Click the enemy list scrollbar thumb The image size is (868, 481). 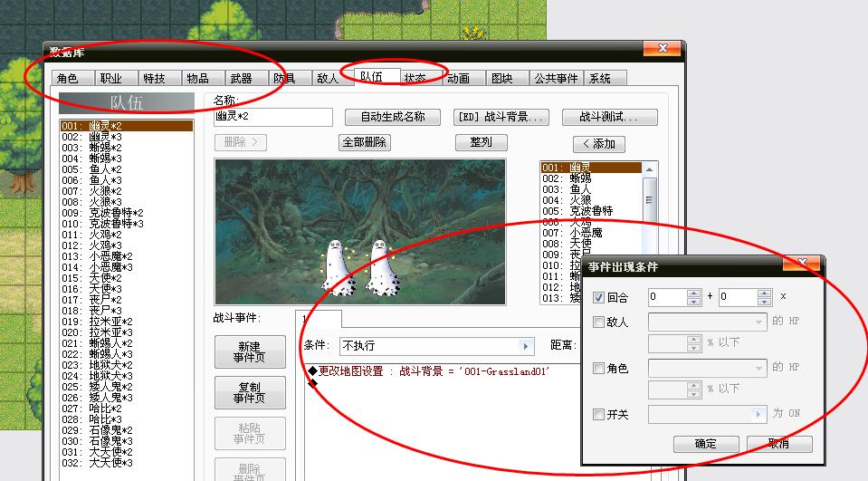tap(649, 199)
